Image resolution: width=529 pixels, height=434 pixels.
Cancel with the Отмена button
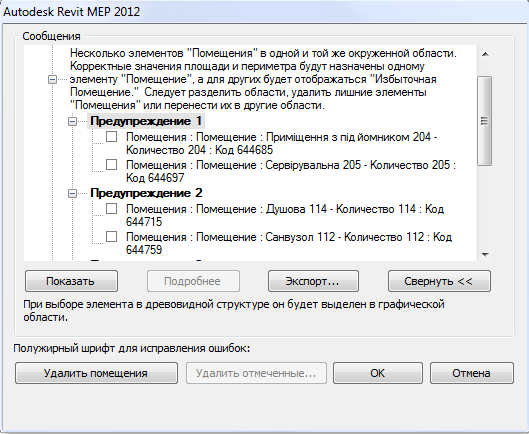tap(472, 373)
